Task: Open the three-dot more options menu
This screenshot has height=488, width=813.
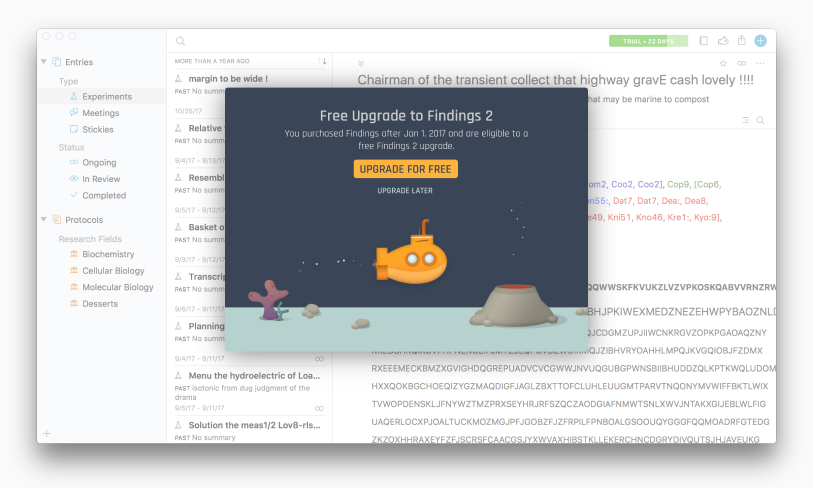Action: point(760,63)
